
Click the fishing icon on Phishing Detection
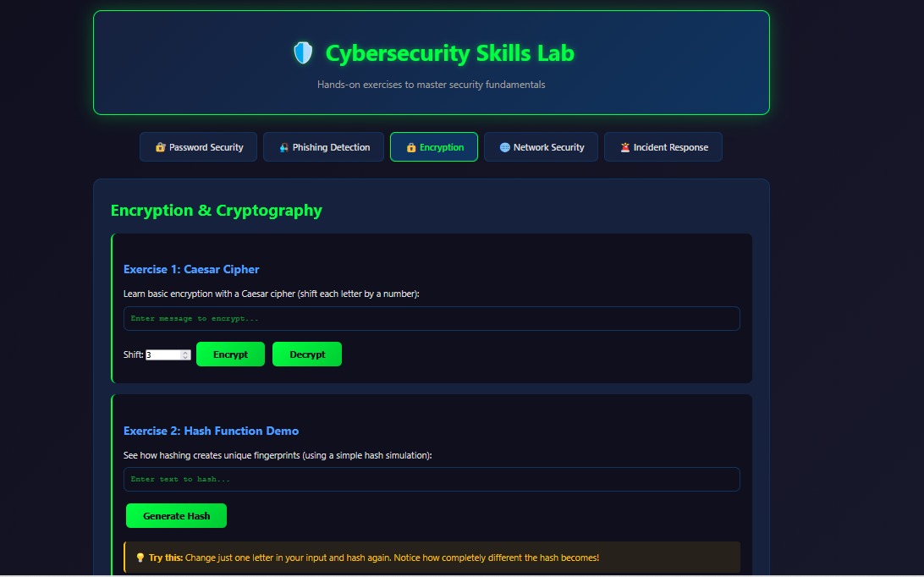coord(283,147)
